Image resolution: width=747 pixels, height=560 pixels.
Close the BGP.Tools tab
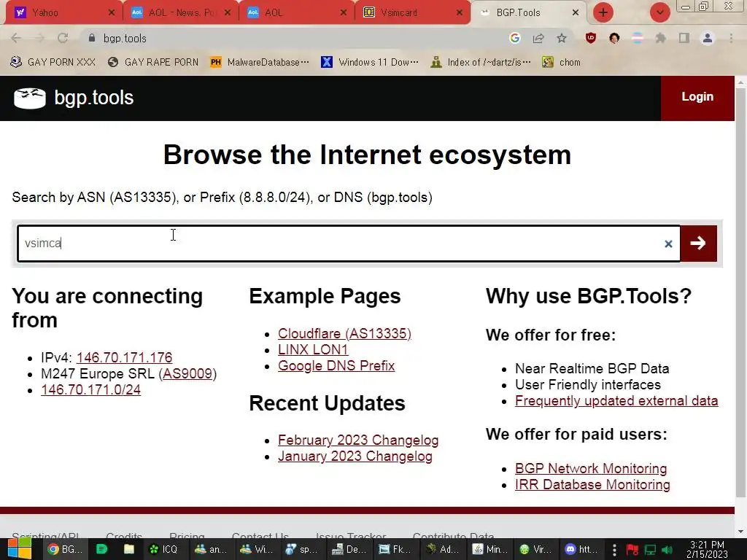pyautogui.click(x=576, y=13)
